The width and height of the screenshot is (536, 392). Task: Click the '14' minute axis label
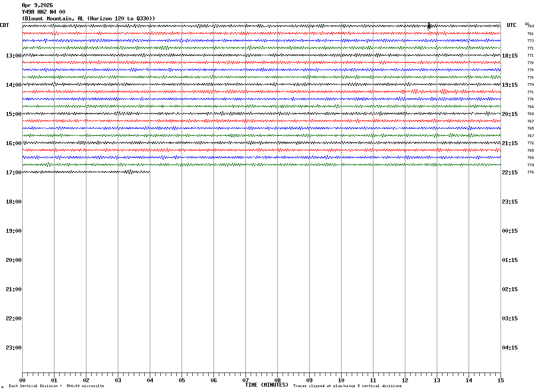coord(469,380)
